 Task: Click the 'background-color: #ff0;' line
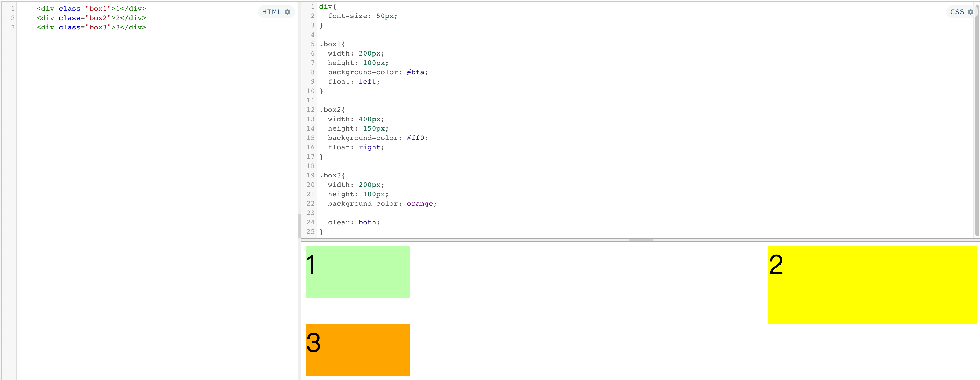(378, 138)
